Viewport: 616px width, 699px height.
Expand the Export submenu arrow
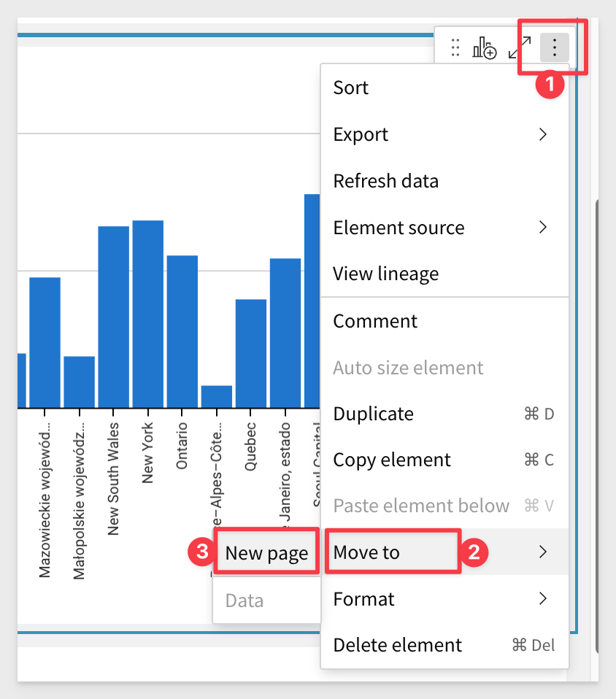point(542,134)
